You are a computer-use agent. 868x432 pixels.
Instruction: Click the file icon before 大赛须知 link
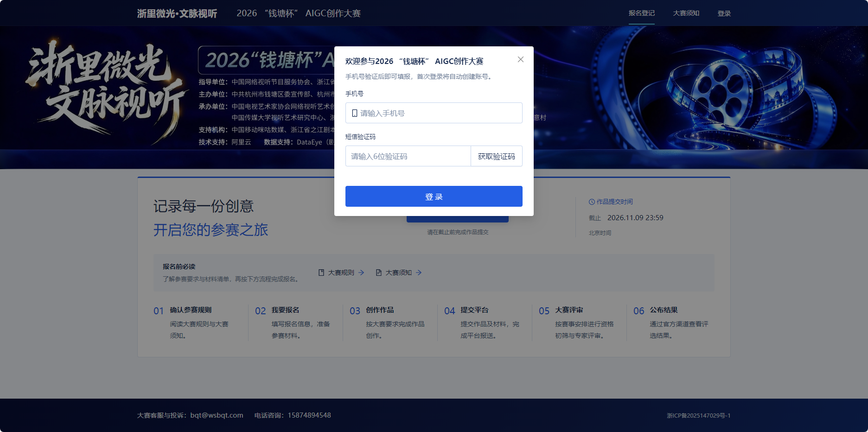(379, 273)
